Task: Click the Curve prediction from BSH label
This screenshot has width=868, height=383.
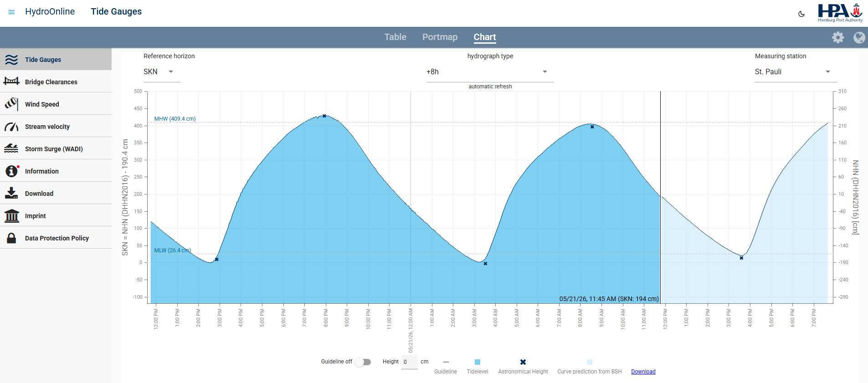Action: (590, 372)
